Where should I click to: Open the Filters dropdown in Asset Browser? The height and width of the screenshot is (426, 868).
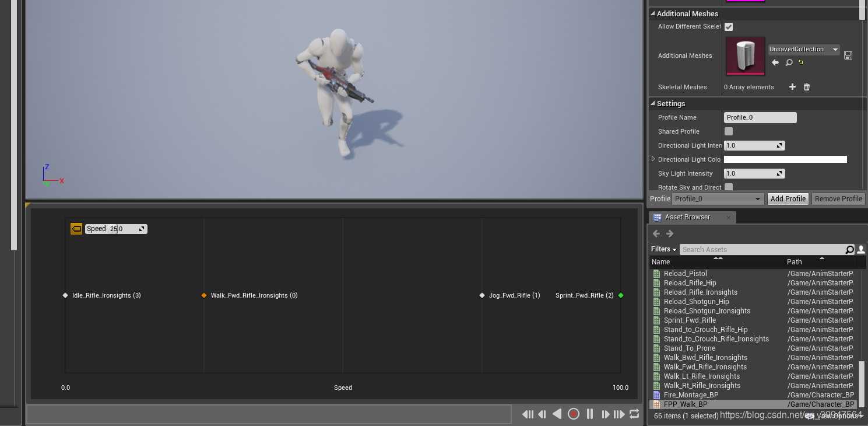pyautogui.click(x=664, y=249)
